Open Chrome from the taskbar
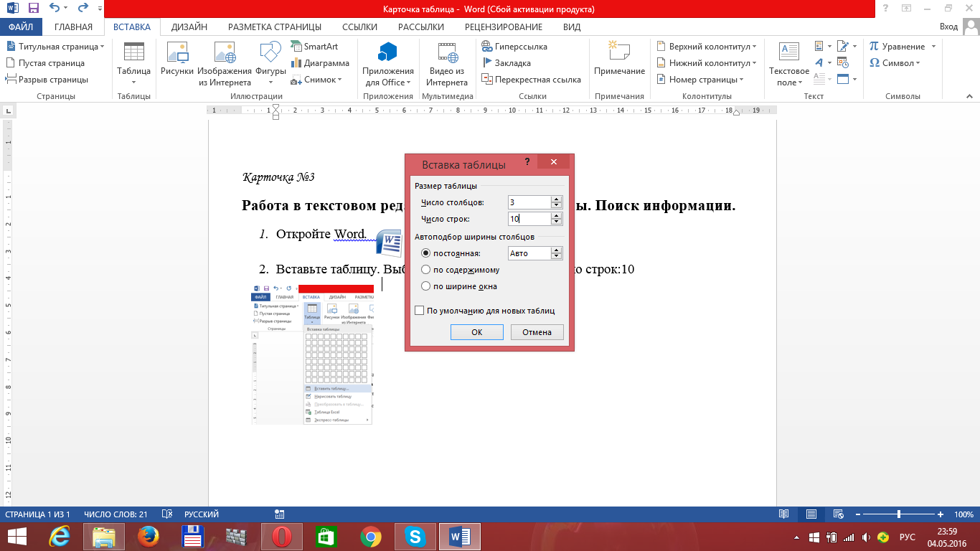The width and height of the screenshot is (980, 551). pyautogui.click(x=371, y=535)
